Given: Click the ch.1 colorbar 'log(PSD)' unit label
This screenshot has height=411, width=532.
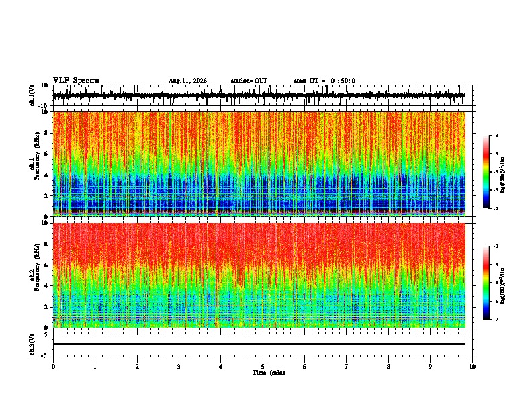Looking at the screenshot, I should pos(502,175).
